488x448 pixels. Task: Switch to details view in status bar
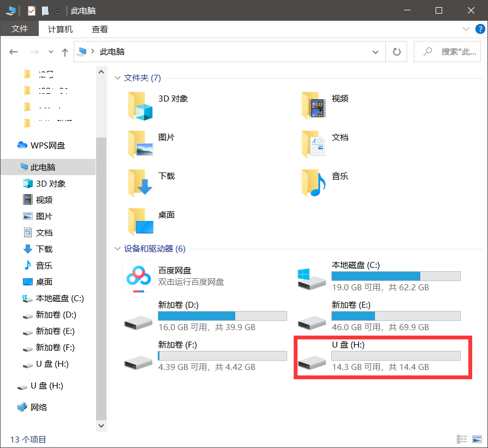462,439
